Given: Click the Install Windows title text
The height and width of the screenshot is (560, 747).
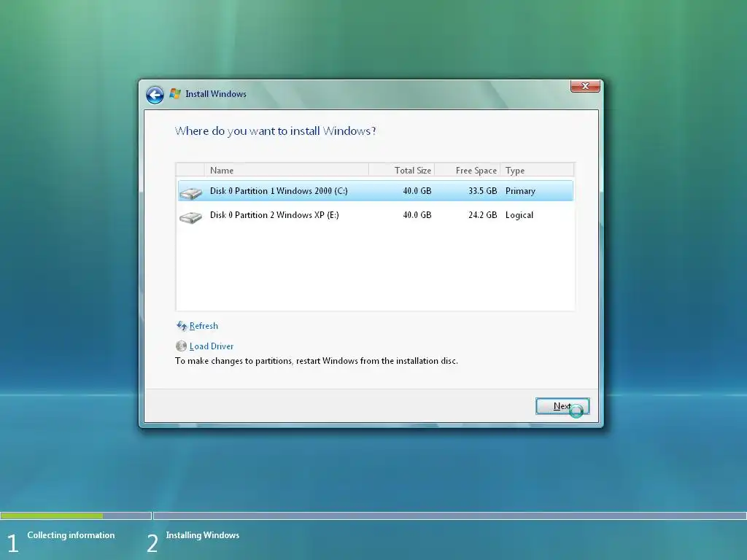Looking at the screenshot, I should pyautogui.click(x=216, y=94).
